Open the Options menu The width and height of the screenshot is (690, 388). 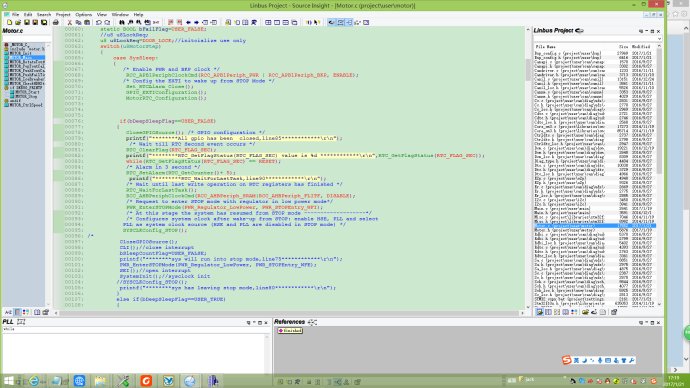pyautogui.click(x=84, y=15)
